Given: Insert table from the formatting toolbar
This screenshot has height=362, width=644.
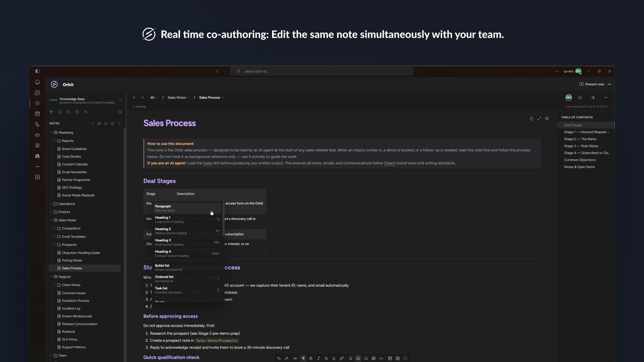Looking at the screenshot, I should (x=390, y=358).
